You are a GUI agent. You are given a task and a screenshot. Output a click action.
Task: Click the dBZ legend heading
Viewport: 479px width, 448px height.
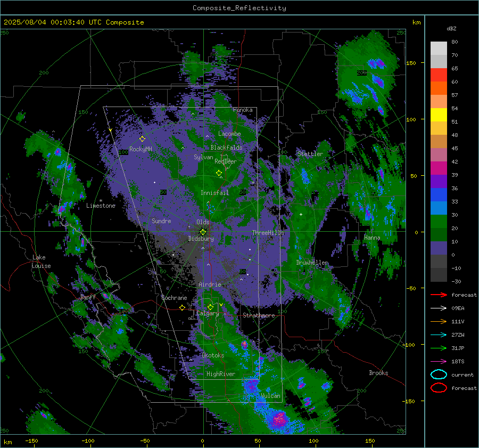click(x=451, y=28)
